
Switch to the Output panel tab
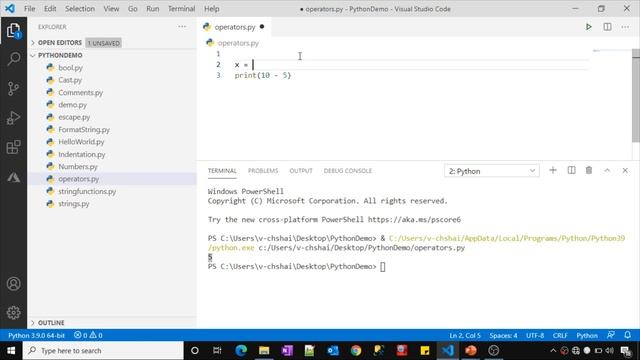click(x=301, y=171)
